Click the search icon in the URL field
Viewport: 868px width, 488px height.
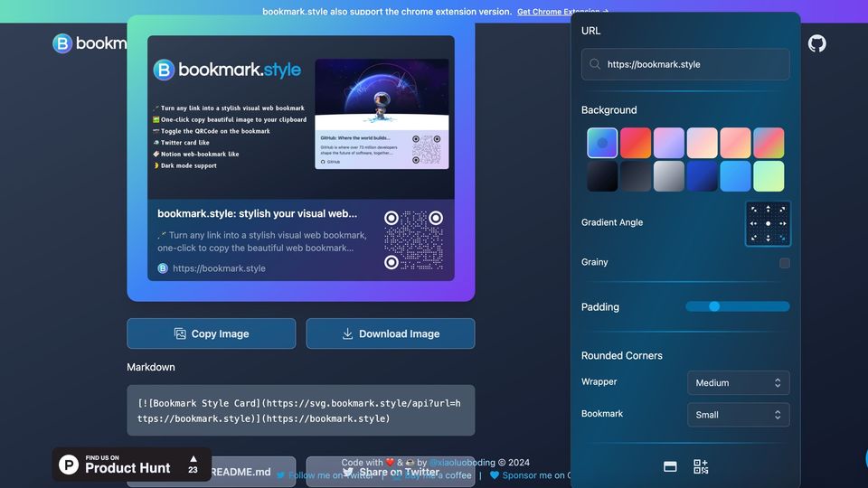(595, 64)
